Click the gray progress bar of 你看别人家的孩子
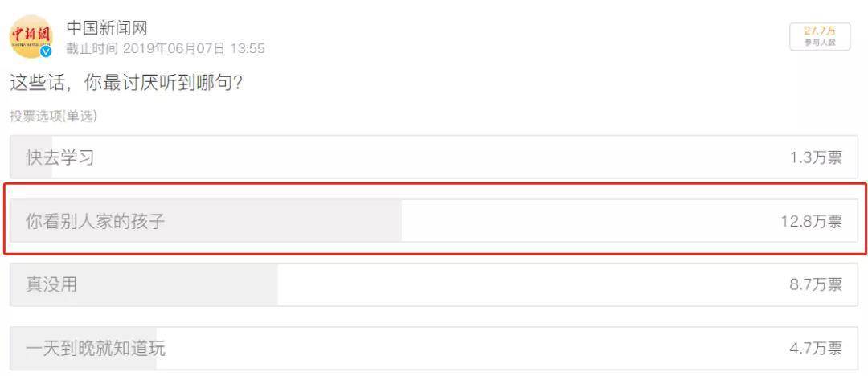This screenshot has height=376, width=868. coord(206,221)
